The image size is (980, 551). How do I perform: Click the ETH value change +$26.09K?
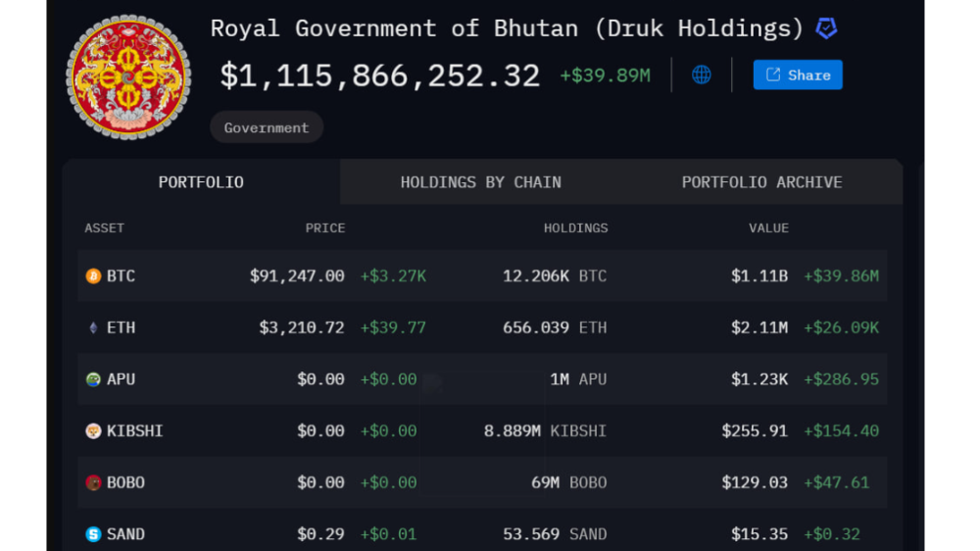click(841, 327)
